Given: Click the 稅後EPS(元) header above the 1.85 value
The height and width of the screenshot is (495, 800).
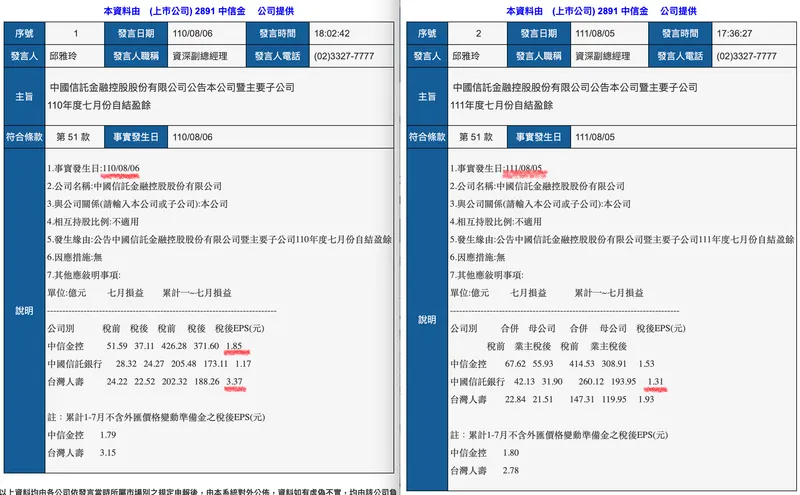Looking at the screenshot, I should 240,329.
